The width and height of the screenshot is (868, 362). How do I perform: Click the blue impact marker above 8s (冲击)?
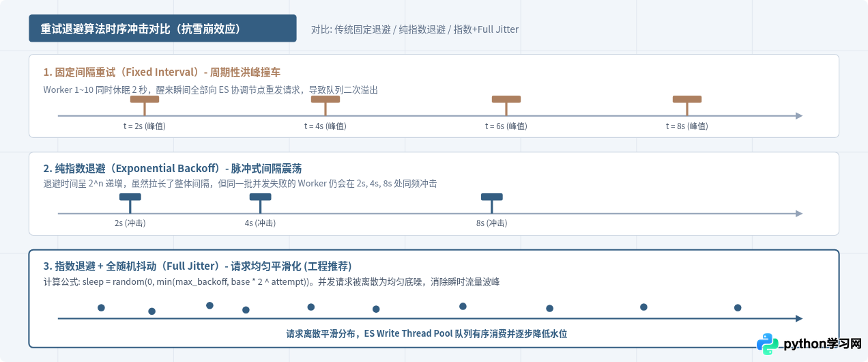point(491,197)
